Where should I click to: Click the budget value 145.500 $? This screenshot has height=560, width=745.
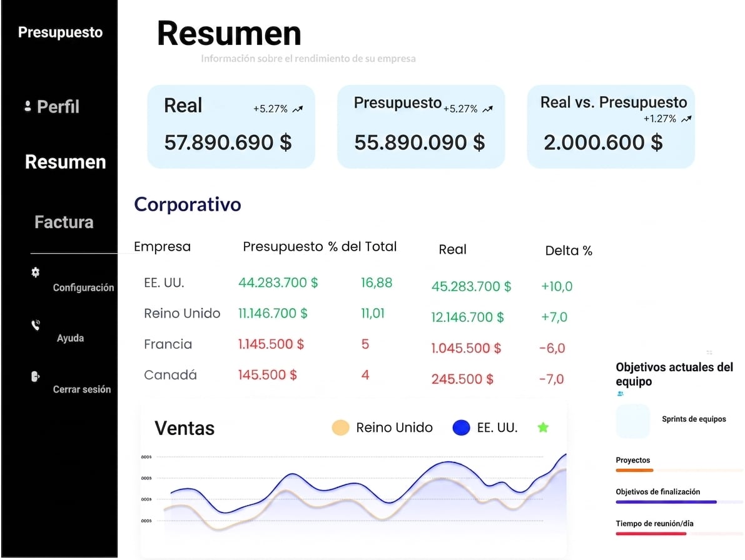(268, 375)
